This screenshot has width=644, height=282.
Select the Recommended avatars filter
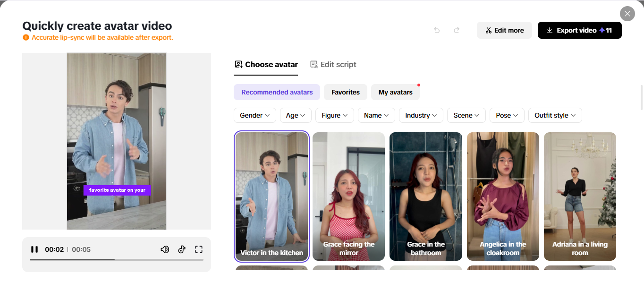pos(277,92)
